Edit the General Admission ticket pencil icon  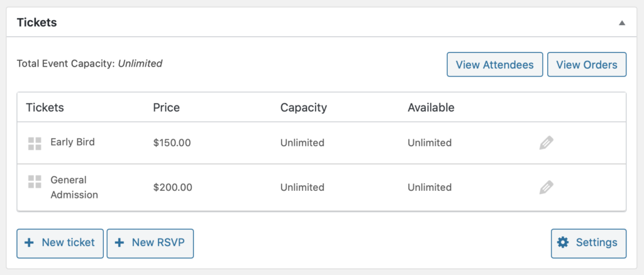tap(547, 187)
